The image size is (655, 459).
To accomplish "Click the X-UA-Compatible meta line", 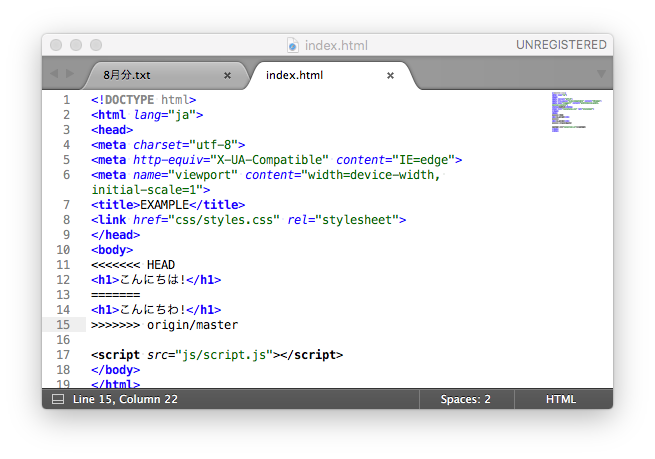I will [x=277, y=160].
